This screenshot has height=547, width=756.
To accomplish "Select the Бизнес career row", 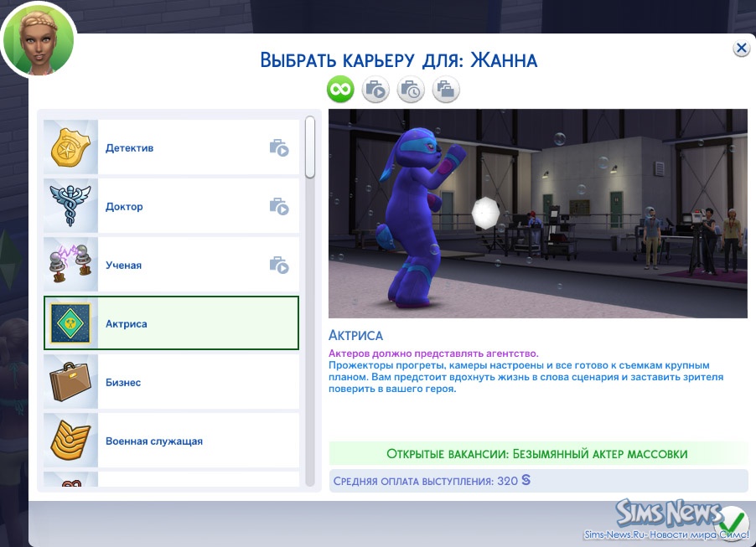I will [197, 383].
